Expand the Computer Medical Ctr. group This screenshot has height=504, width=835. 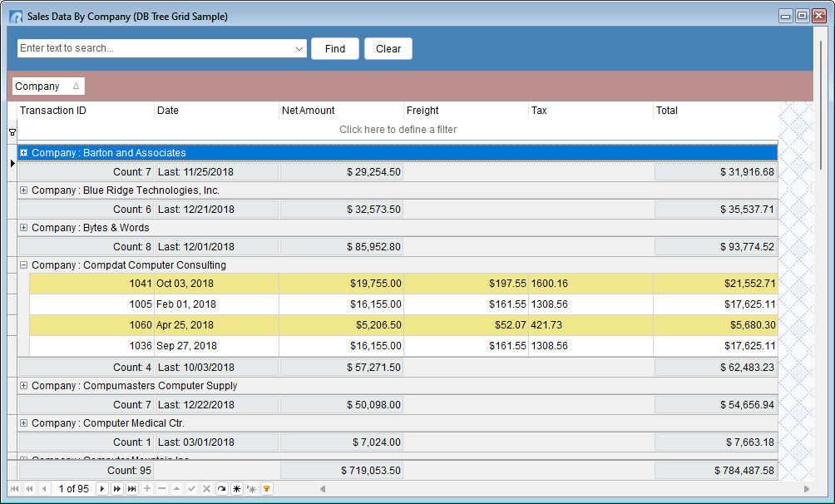(x=23, y=423)
